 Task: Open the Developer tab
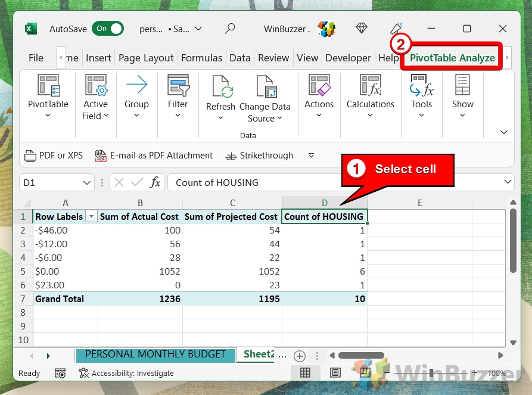[x=348, y=58]
